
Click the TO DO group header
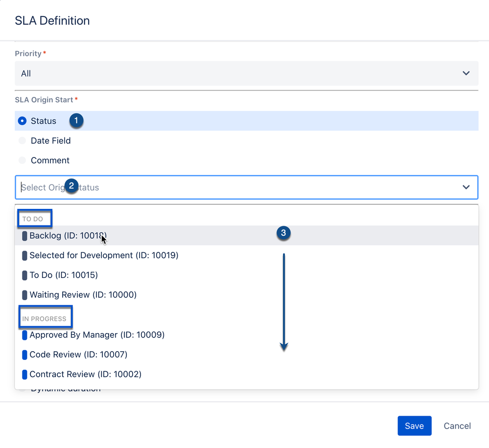(34, 218)
